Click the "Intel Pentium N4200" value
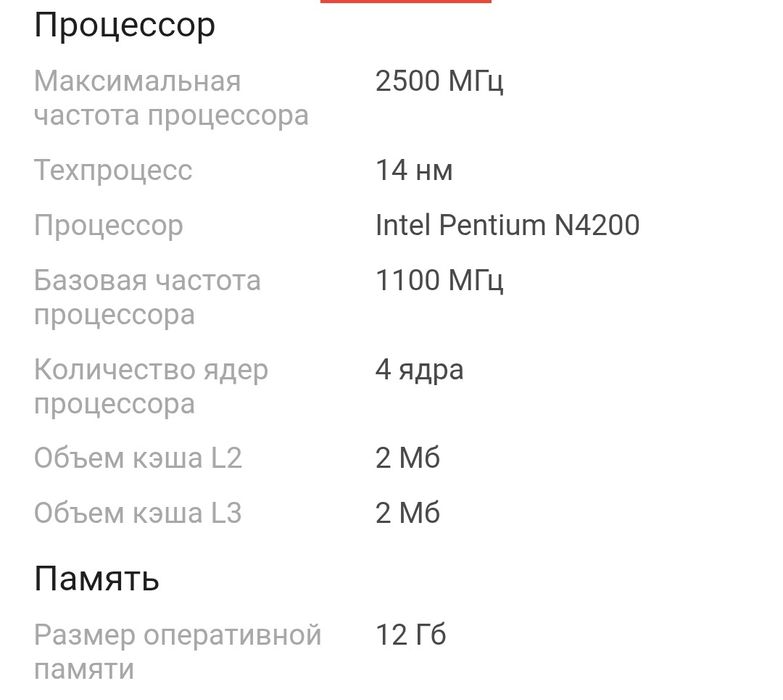Screen dimensions: 783x700 507,226
